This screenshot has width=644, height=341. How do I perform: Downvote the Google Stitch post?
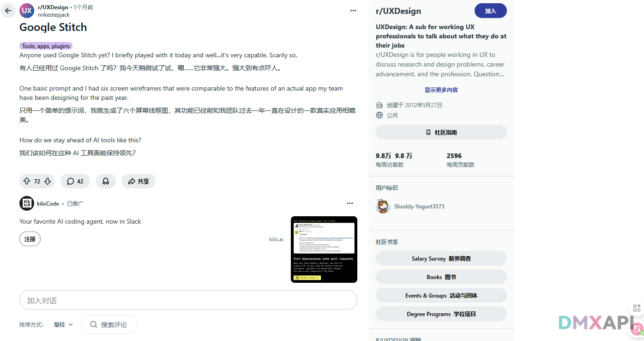(48, 181)
